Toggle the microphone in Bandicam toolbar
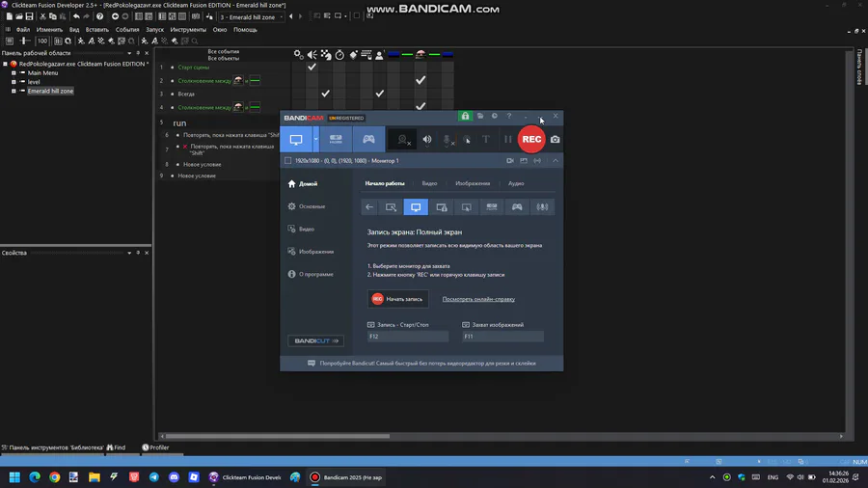868x488 pixels. 448,140
